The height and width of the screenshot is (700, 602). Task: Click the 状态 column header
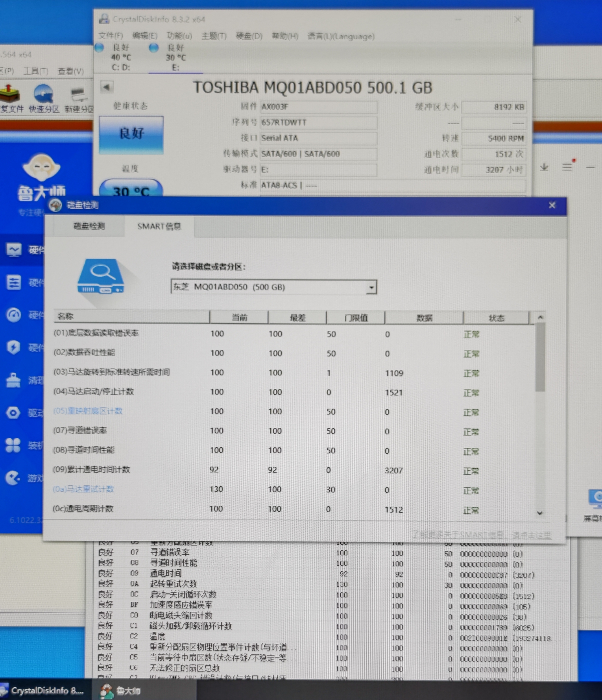point(496,318)
